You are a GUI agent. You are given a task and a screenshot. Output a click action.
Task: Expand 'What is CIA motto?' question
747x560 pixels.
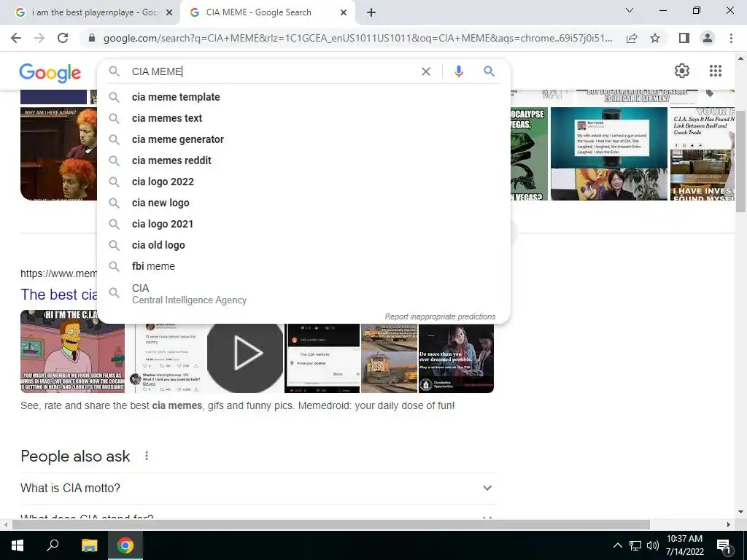[258, 488]
